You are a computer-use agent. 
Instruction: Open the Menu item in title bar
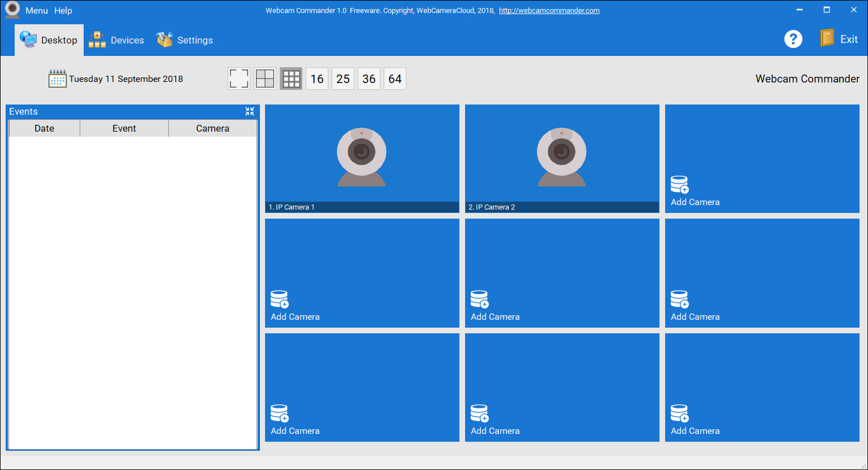37,11
